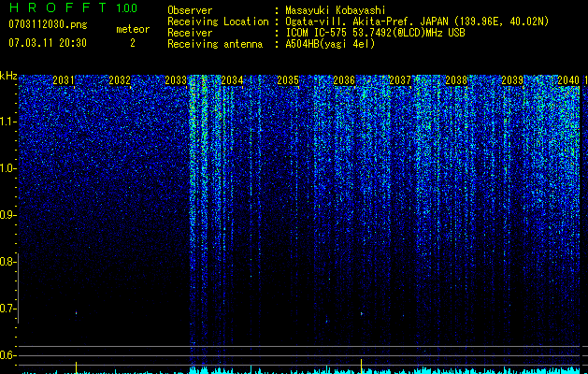The height and width of the screenshot is (374, 588).
Task: Click the 0.9 frequency axis tick
Action: click(x=8, y=215)
